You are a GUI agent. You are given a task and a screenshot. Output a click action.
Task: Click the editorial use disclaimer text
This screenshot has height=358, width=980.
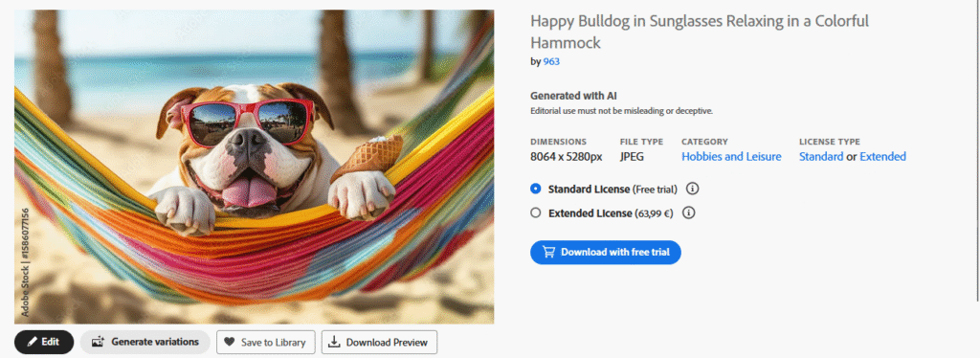621,111
